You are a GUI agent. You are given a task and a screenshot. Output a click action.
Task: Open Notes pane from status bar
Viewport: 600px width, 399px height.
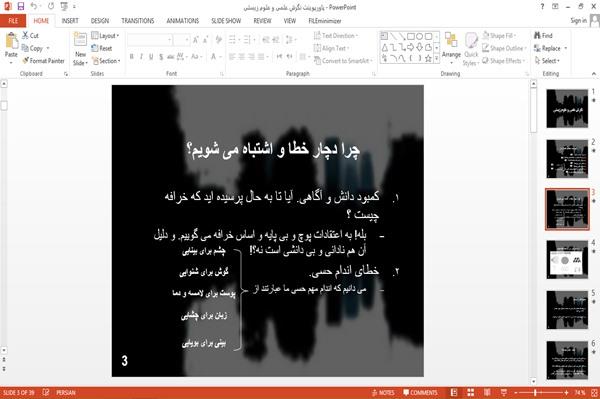pyautogui.click(x=383, y=392)
